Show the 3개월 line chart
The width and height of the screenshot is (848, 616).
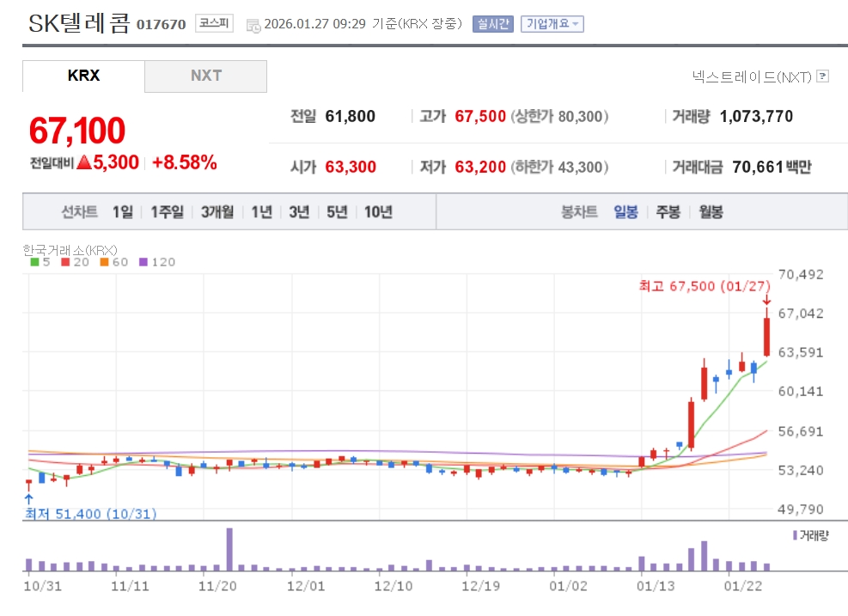pos(217,212)
